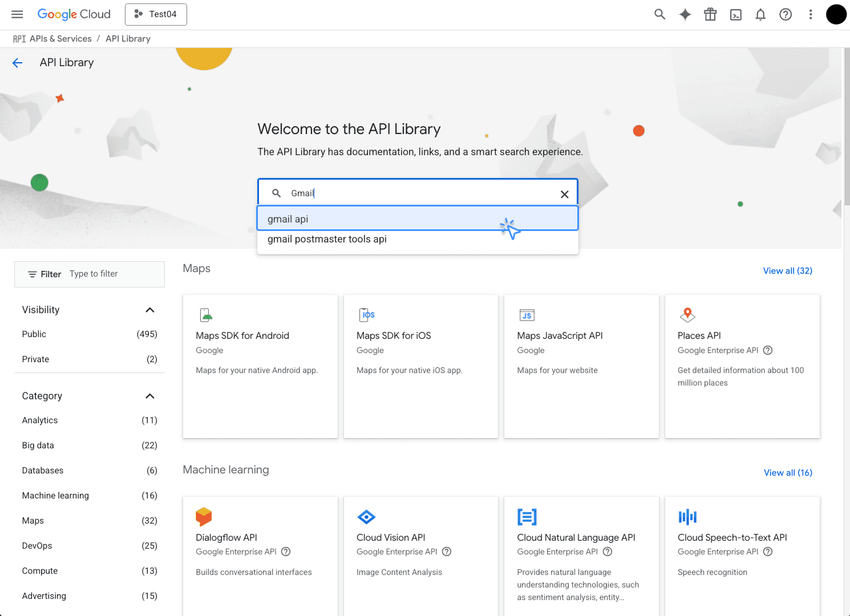The width and height of the screenshot is (850, 616).
Task: Click the Cloud Speech-to-Text API icon
Action: coord(687,517)
